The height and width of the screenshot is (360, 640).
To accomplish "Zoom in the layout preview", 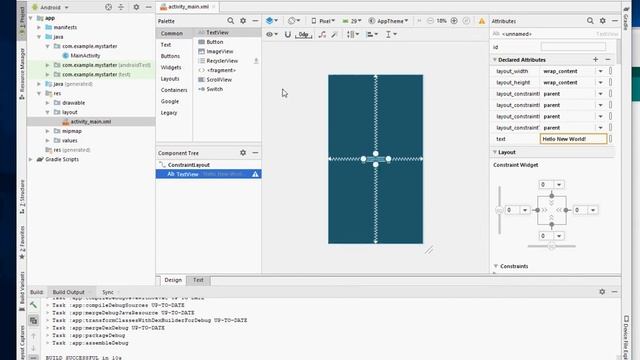I will click(x=454, y=21).
